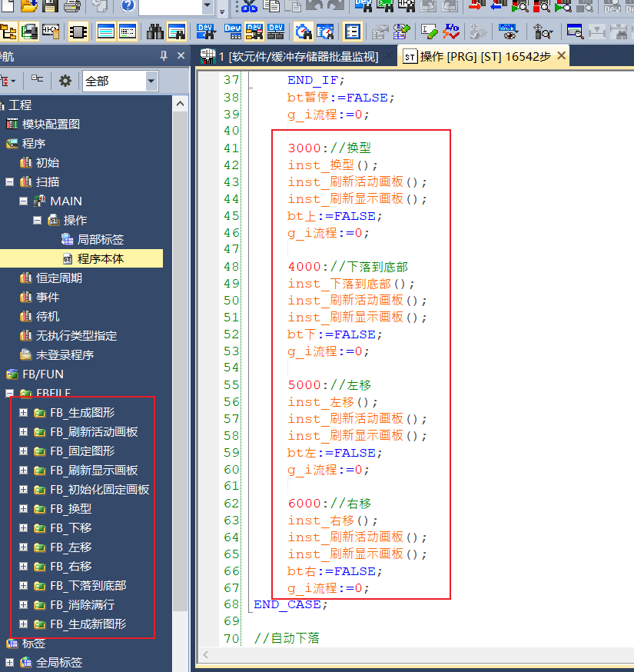Click code line 46 g_i流程:=0
The height and width of the screenshot is (672, 634).
click(328, 233)
